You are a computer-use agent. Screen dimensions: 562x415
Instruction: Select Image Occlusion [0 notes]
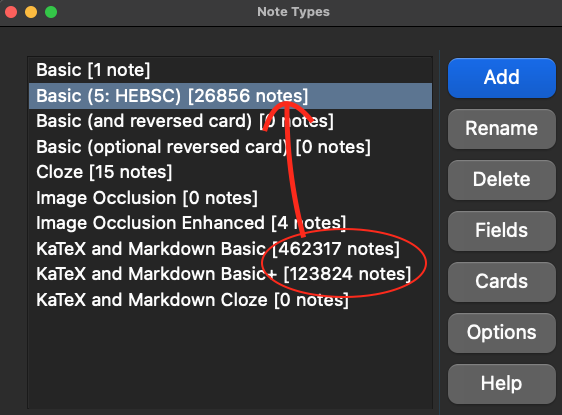pos(230,198)
